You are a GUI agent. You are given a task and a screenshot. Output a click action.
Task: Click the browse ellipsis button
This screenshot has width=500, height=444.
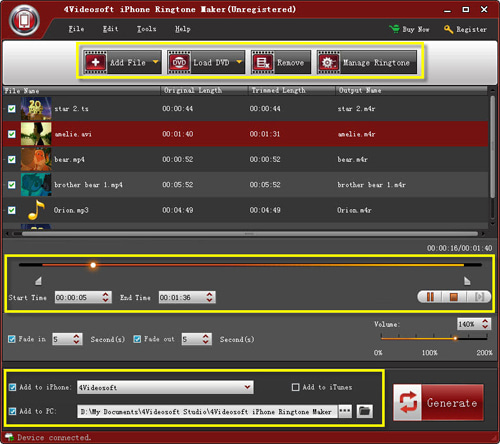click(x=345, y=411)
